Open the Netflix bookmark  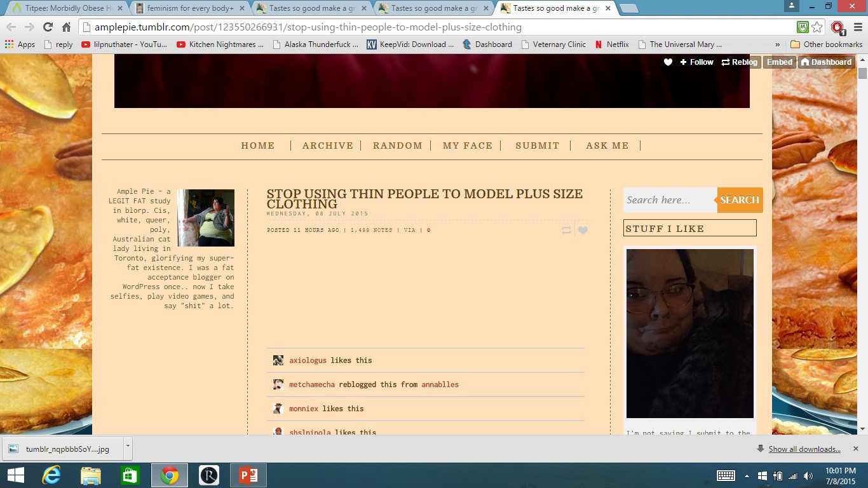coord(612,44)
